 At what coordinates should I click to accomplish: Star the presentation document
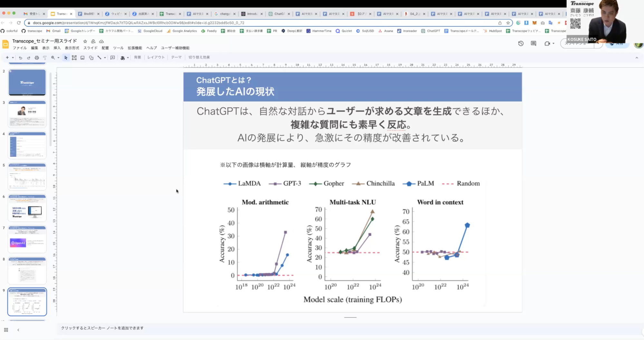coord(85,41)
